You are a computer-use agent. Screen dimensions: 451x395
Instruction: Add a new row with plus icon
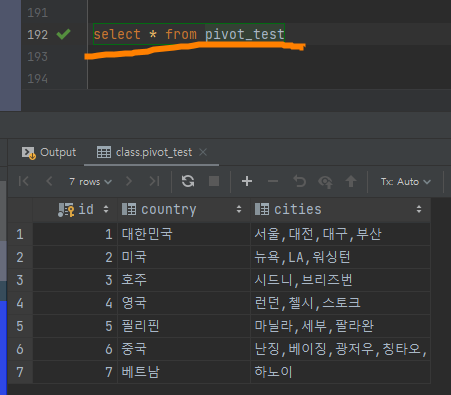click(x=247, y=181)
